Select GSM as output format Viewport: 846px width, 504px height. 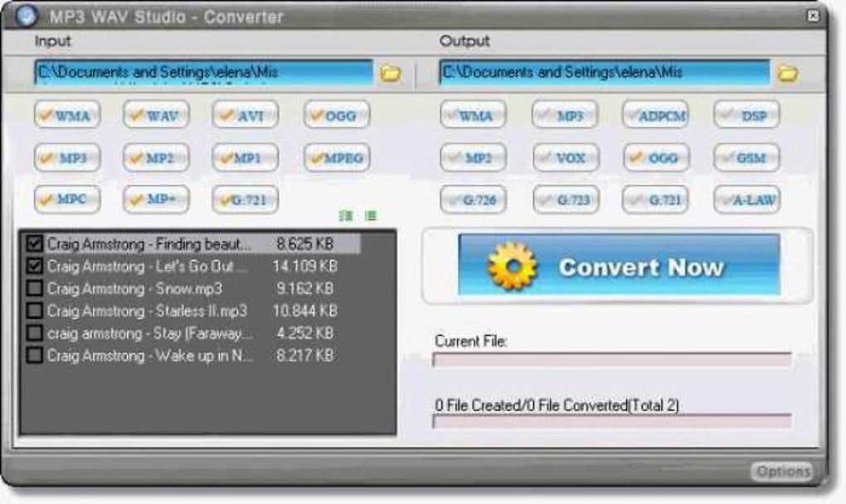point(746,157)
